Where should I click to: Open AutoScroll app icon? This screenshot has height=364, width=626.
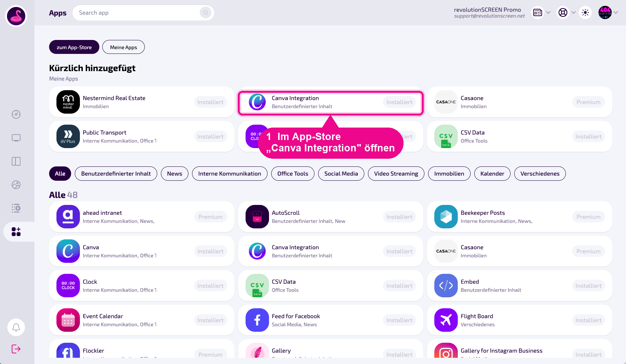pyautogui.click(x=257, y=217)
